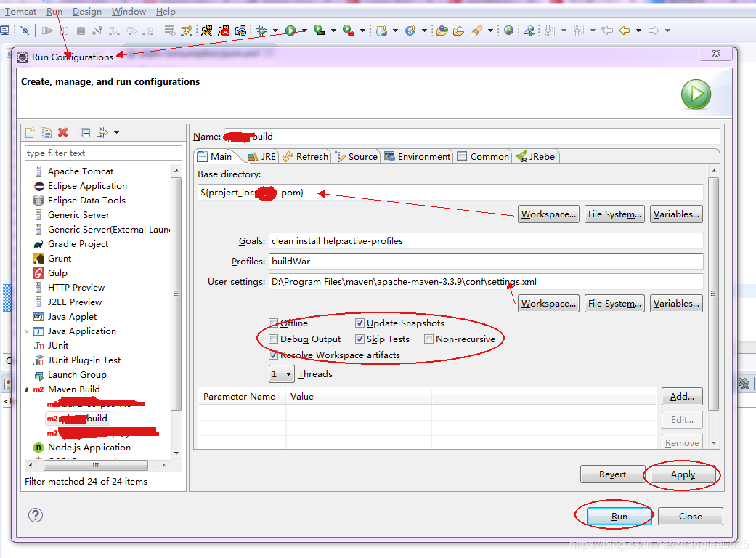Switch to the Common tab
This screenshot has width=756, height=558.
tap(483, 157)
